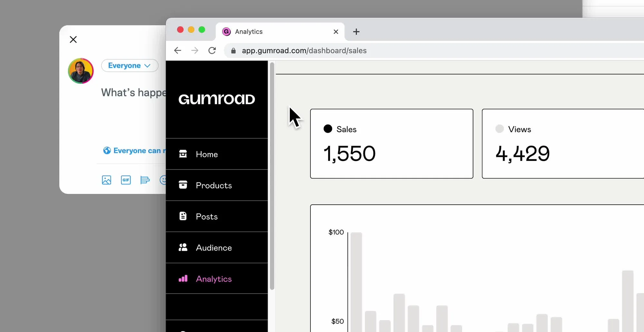Screen dimensions: 644x332
Task: Add an image in the tweet composer
Action: pyautogui.click(x=107, y=180)
